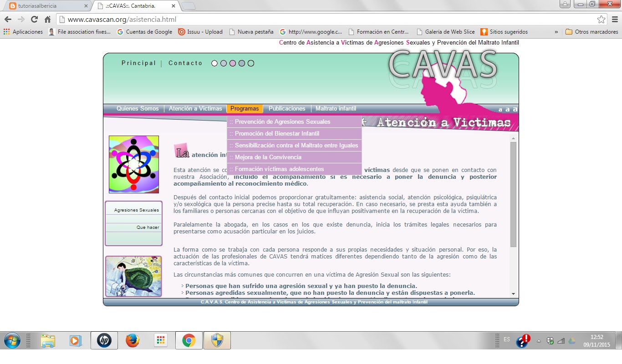Choose Mejora de la Convivencia

(x=294, y=157)
